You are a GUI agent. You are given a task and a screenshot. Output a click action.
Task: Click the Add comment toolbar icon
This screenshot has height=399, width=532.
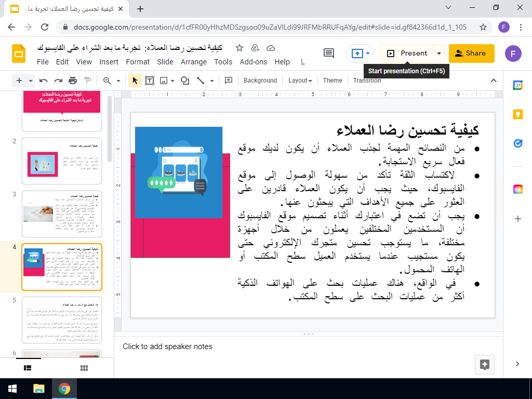[x=229, y=81]
